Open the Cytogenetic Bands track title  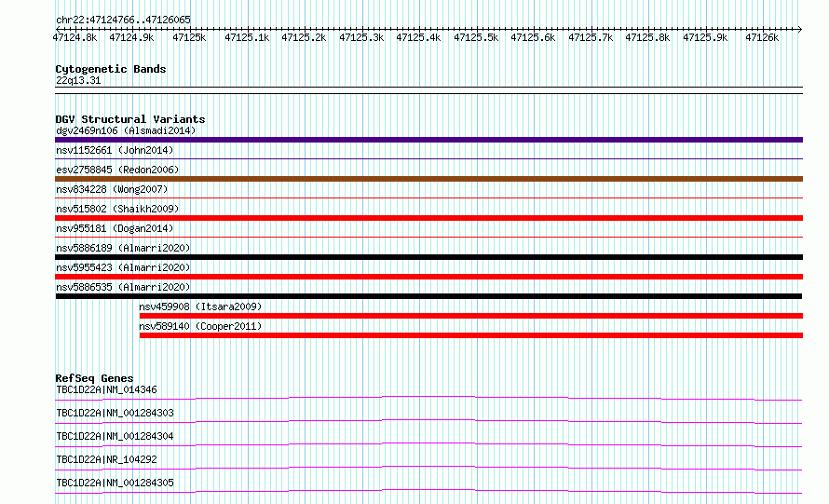click(111, 69)
